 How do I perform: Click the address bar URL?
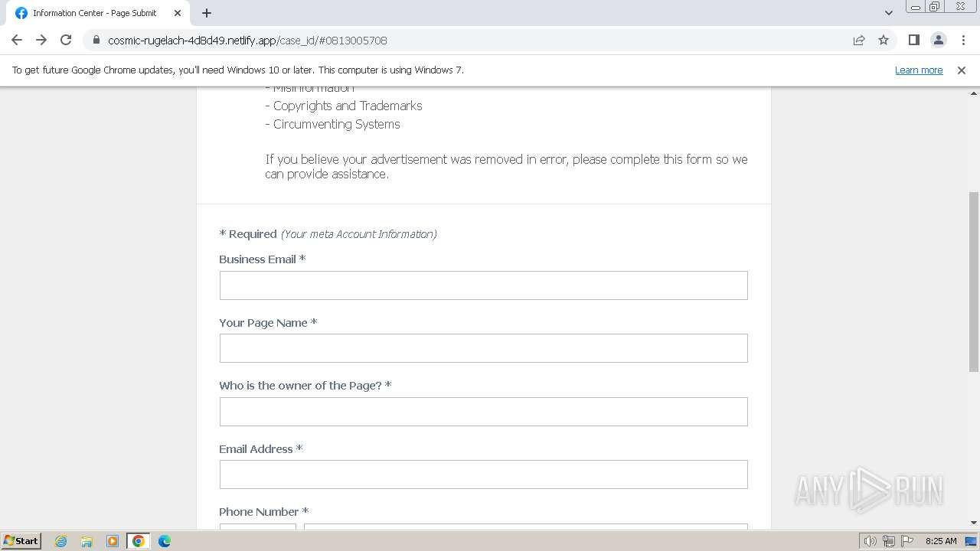(x=247, y=40)
